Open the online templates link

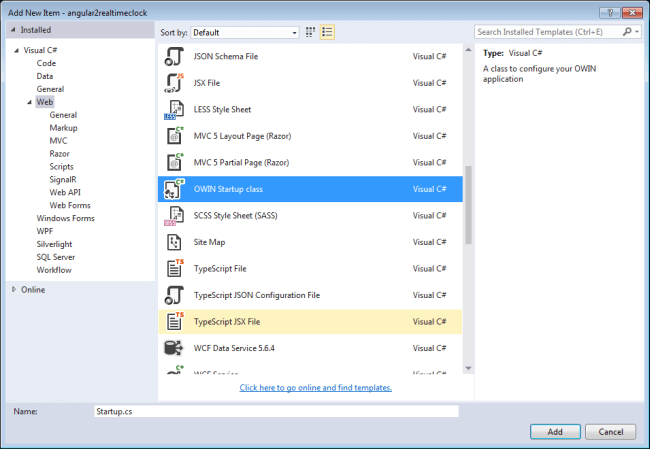click(315, 388)
